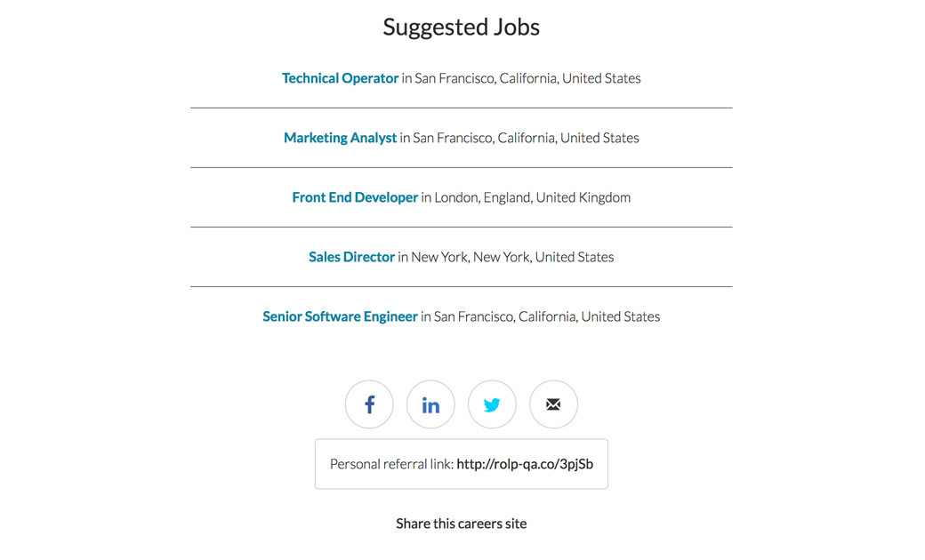Click the rolp-qa.co referral URL

click(x=525, y=464)
